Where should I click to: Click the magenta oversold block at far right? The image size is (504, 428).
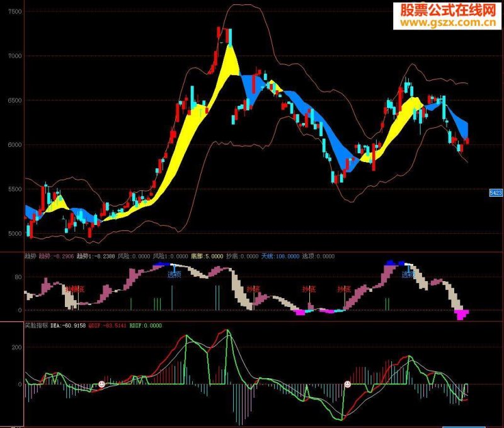pyautogui.click(x=462, y=315)
